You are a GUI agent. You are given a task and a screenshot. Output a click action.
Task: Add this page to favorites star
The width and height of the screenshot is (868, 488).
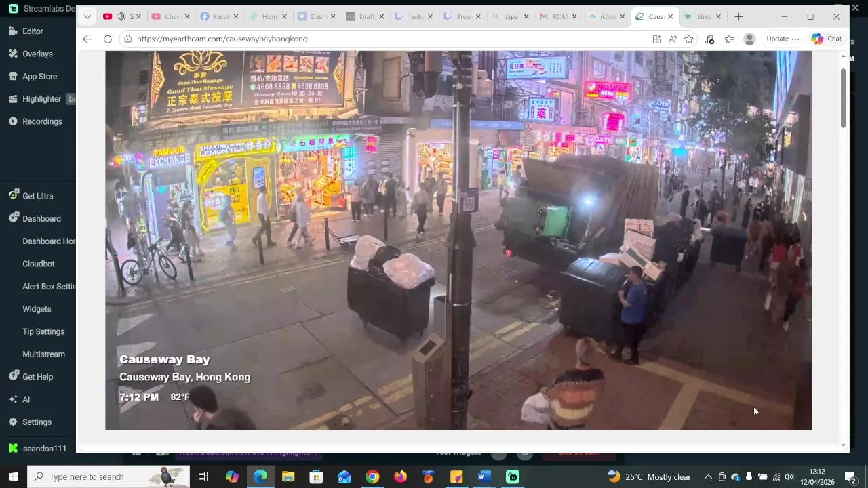point(689,39)
